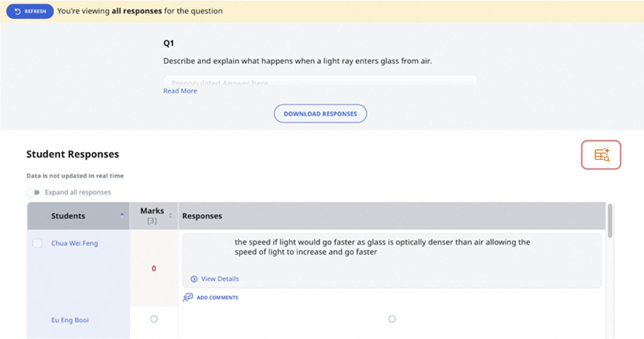Tick the checkbox next to Chua Wei Feng

(37, 243)
